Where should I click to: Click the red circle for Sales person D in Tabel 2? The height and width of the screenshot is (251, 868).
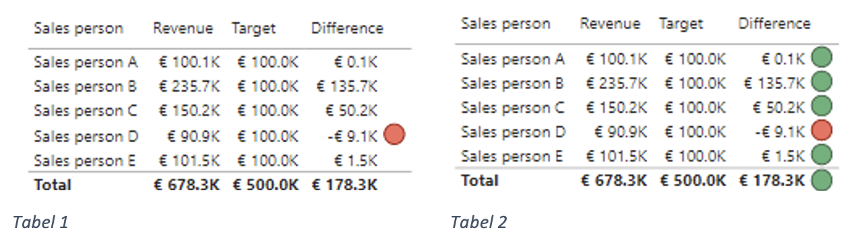[x=821, y=131]
